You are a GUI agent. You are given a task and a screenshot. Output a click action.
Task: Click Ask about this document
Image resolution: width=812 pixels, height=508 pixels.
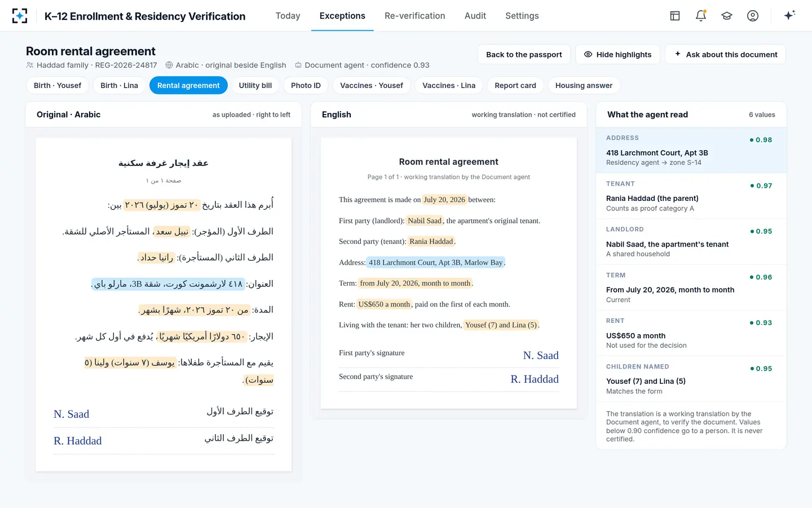click(x=725, y=54)
